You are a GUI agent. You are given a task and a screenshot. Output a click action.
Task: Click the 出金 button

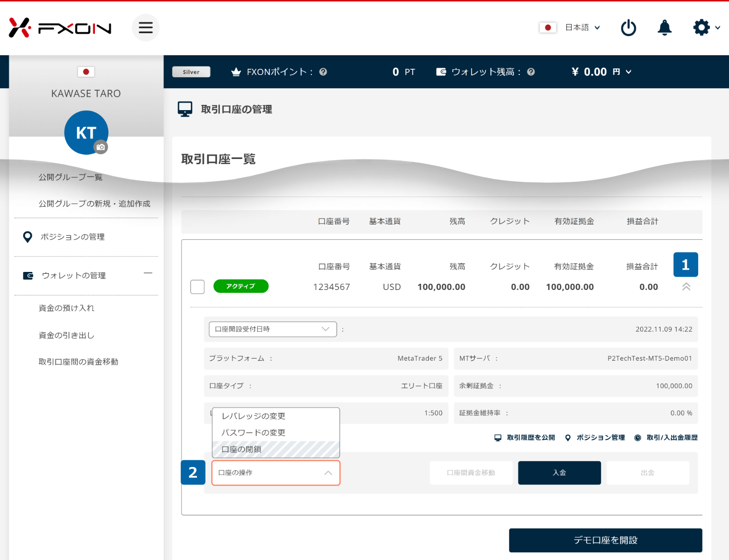[x=648, y=473]
